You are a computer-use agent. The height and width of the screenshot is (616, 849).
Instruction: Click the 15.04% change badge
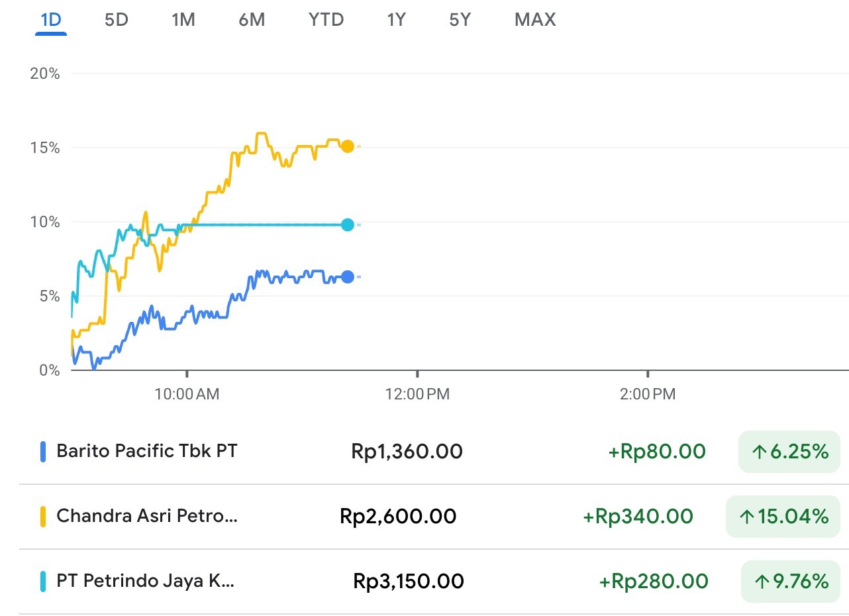click(x=783, y=517)
